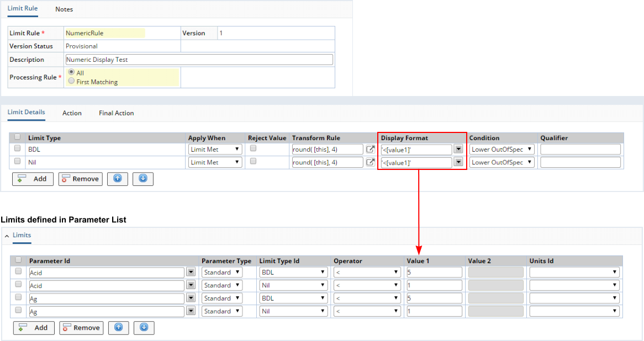Screen dimensions: 644x341
Task: Click Remove button under Limit Details table
Action: pos(81,179)
